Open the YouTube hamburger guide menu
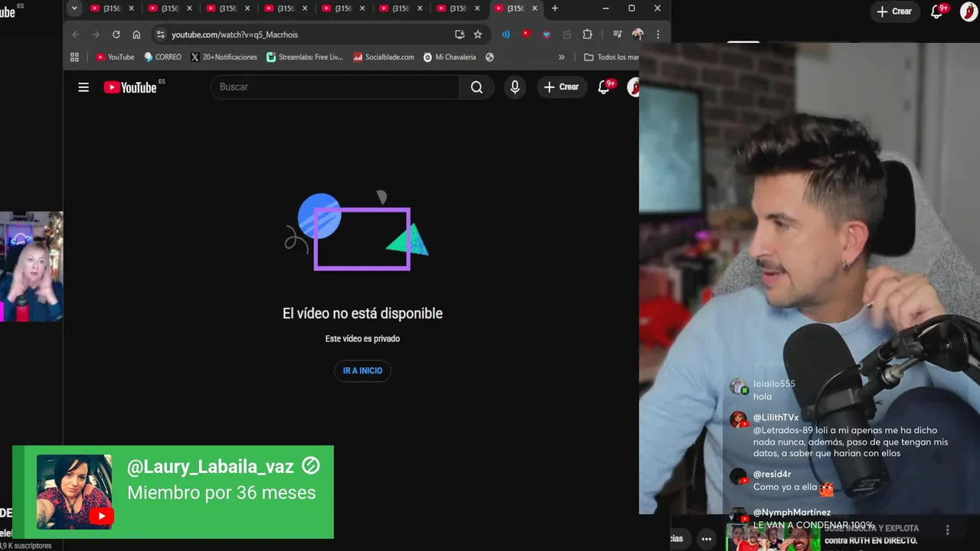 [x=83, y=87]
